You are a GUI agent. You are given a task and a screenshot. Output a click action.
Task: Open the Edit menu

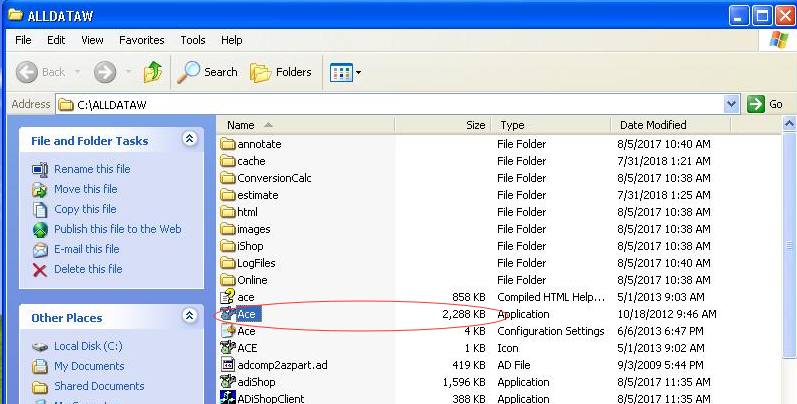(56, 40)
